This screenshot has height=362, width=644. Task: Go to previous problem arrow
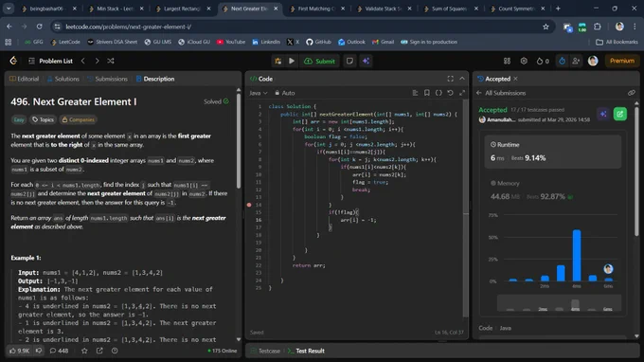click(83, 61)
